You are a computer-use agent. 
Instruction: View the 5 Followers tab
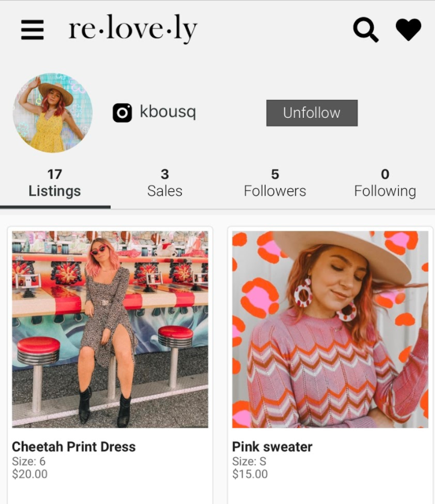pyautogui.click(x=275, y=183)
